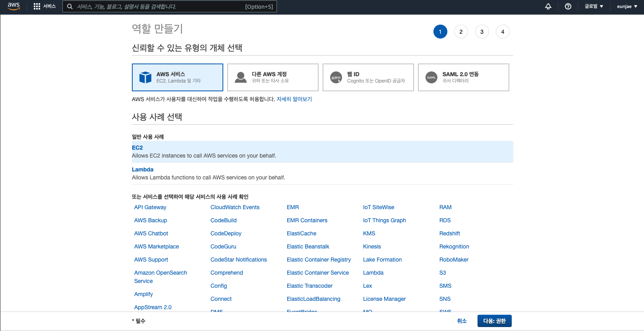Select AWS Marketplace service

(157, 246)
